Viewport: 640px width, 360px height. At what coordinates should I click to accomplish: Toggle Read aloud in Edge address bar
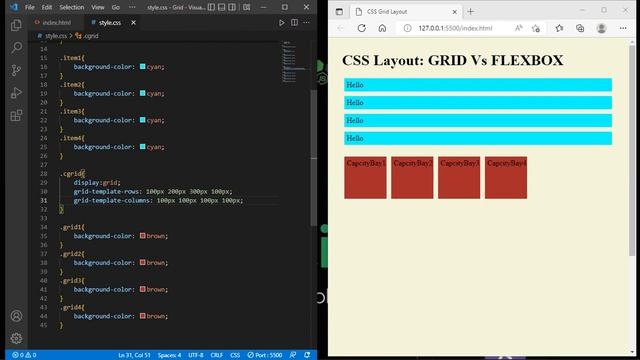518,28
